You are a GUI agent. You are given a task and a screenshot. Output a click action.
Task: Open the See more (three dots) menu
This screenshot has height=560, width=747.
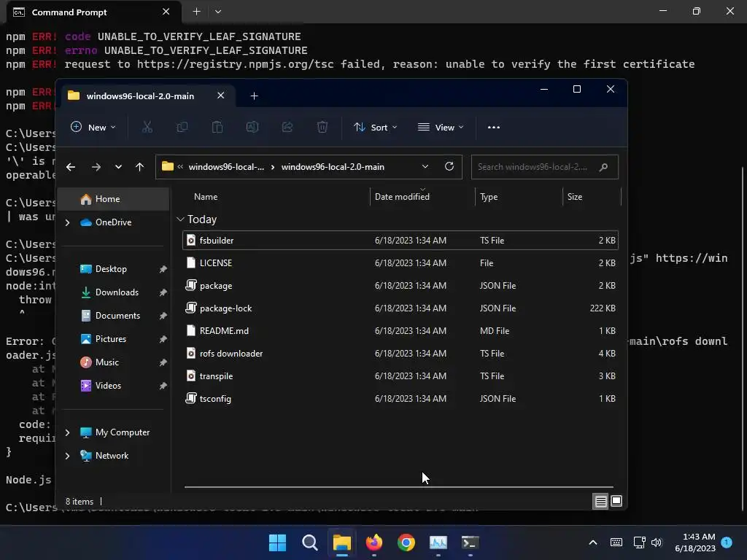pos(494,127)
